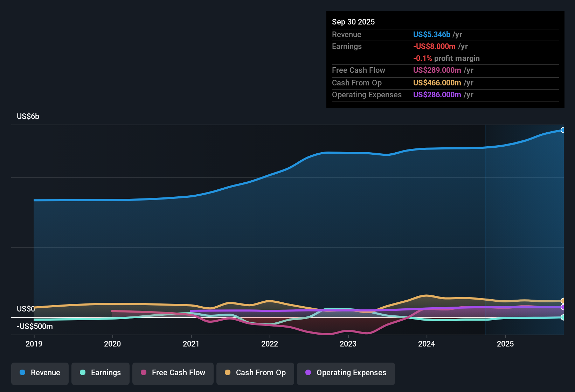This screenshot has width=575, height=392.
Task: Click the 2023 axis label on timeline
Action: click(348, 344)
